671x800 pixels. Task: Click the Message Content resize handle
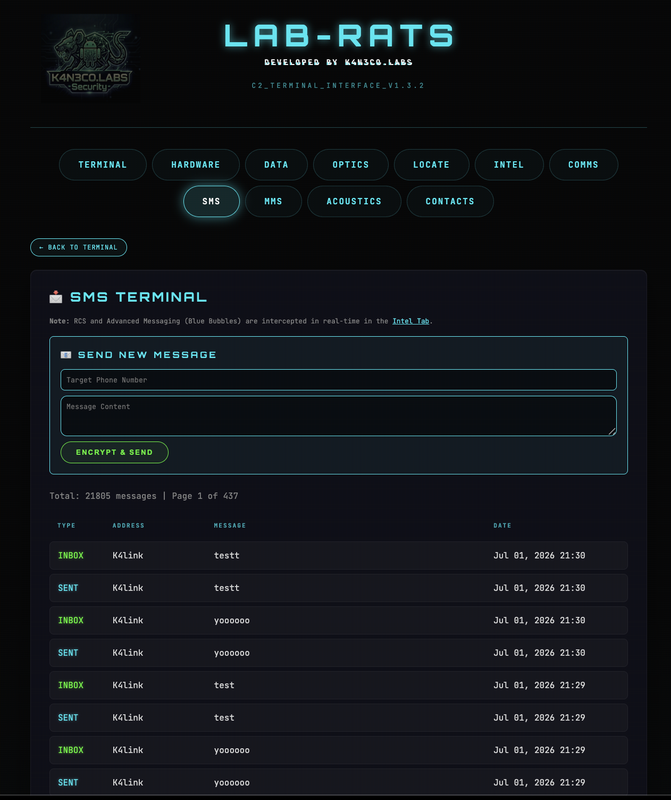[612, 432]
